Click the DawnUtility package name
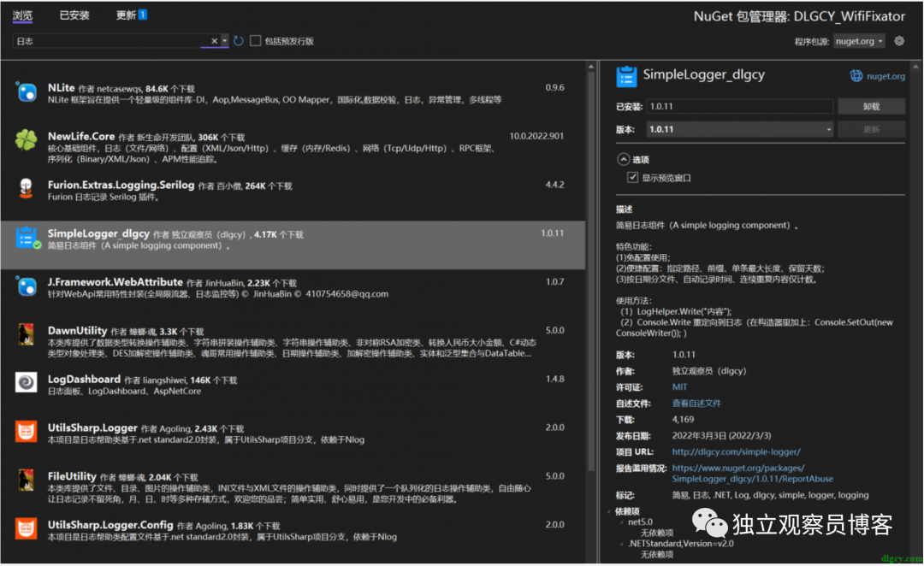 77,331
